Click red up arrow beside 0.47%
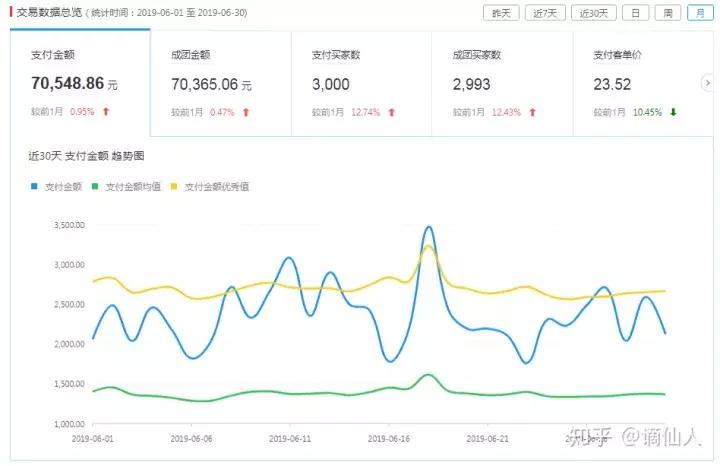Screen dimensions: 720x466 click(246, 112)
